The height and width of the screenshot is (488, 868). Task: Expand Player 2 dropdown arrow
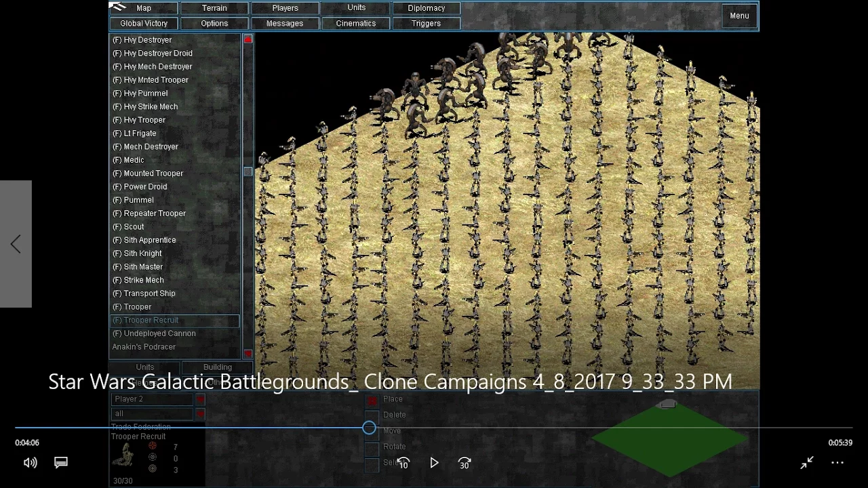coord(200,399)
